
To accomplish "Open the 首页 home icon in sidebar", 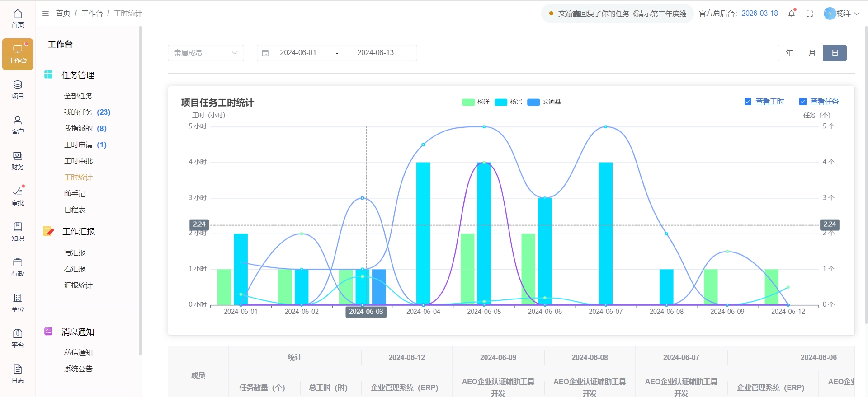I will tap(18, 19).
